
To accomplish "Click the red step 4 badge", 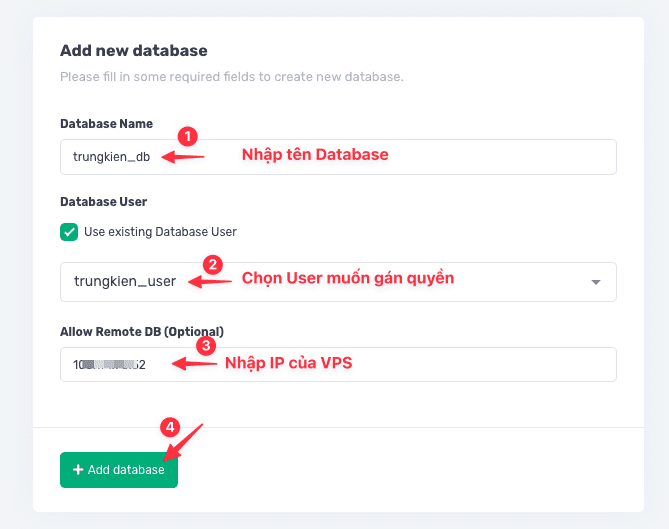I will coord(170,427).
